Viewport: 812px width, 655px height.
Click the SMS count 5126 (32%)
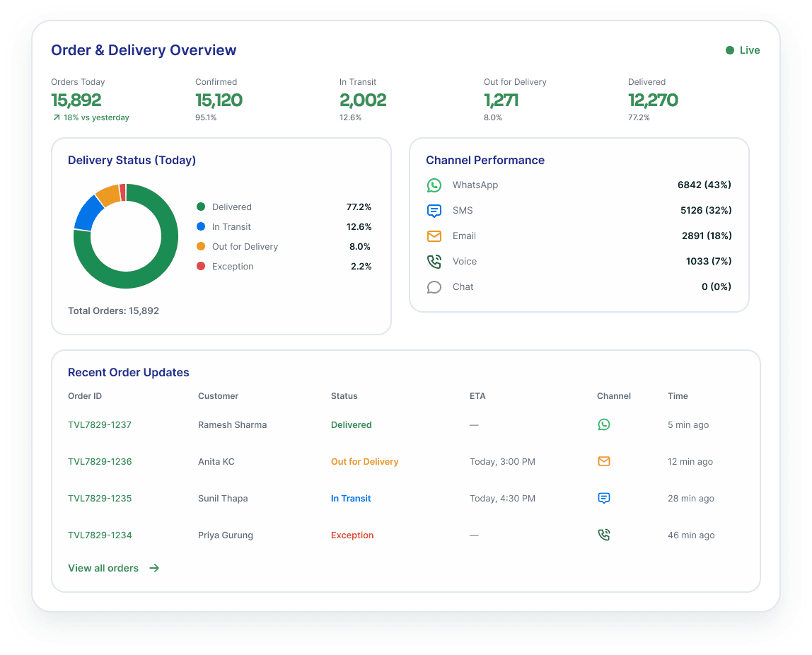pos(706,210)
